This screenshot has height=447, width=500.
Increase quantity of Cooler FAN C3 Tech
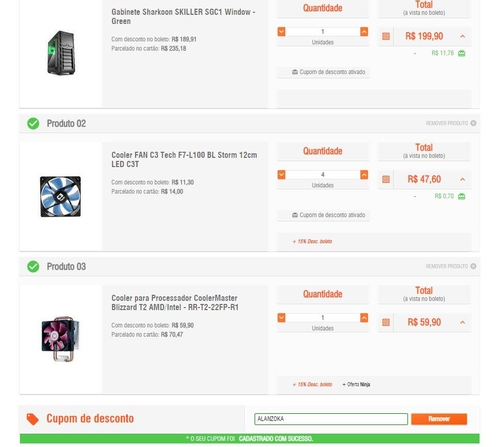point(364,175)
